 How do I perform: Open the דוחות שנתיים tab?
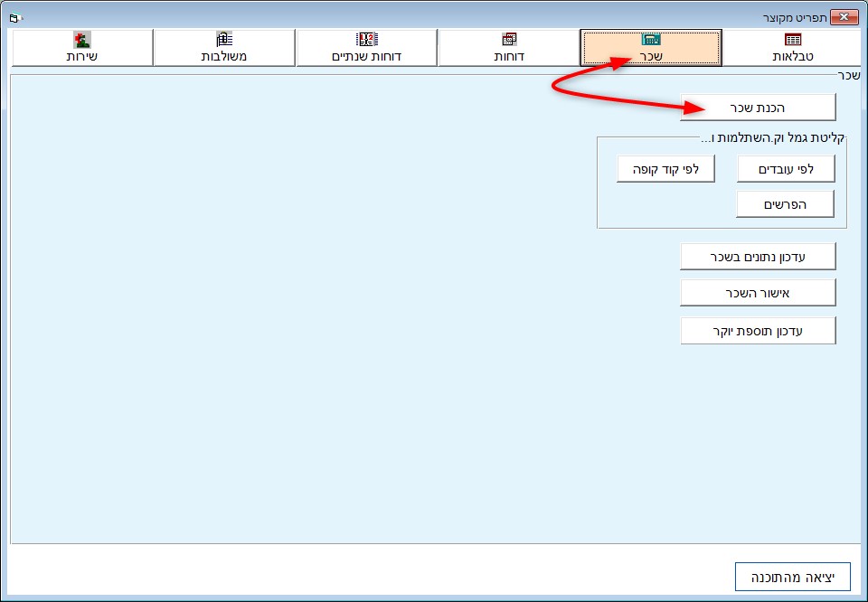[366, 48]
